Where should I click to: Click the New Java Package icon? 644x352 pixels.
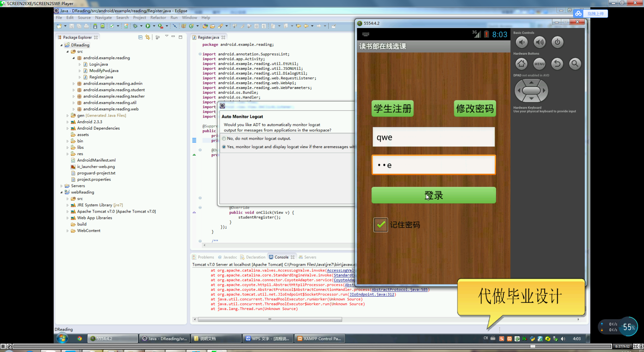(x=183, y=26)
